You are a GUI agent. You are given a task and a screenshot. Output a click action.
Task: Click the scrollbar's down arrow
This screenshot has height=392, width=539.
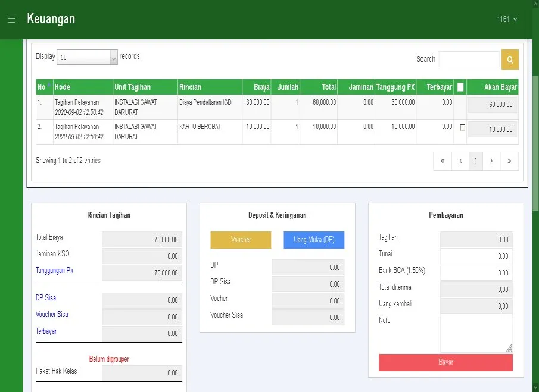pyautogui.click(x=535, y=388)
